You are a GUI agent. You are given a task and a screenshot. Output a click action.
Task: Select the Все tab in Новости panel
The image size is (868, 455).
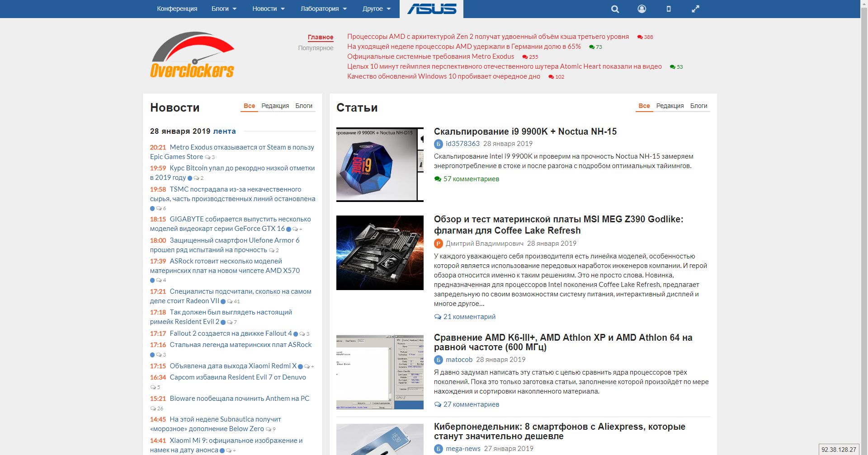coord(249,106)
